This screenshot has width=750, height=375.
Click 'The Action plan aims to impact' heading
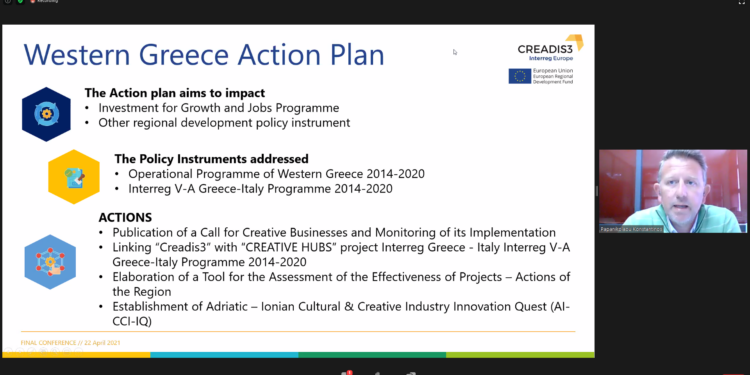tap(175, 93)
